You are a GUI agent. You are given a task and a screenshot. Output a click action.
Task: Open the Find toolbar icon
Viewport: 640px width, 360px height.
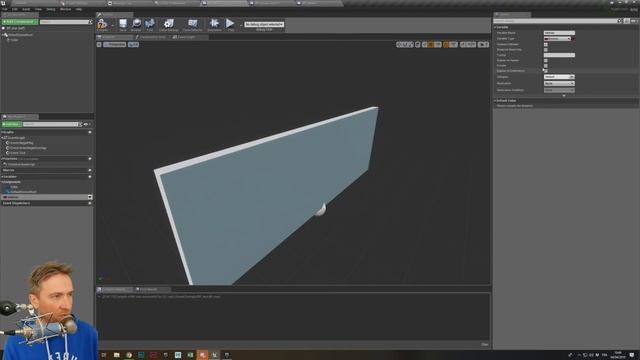click(x=150, y=24)
